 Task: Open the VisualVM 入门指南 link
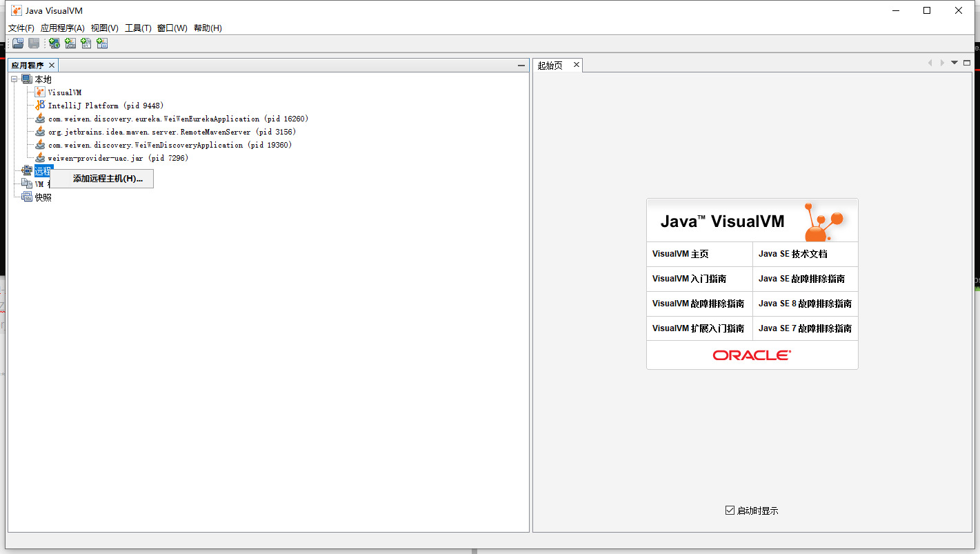689,279
